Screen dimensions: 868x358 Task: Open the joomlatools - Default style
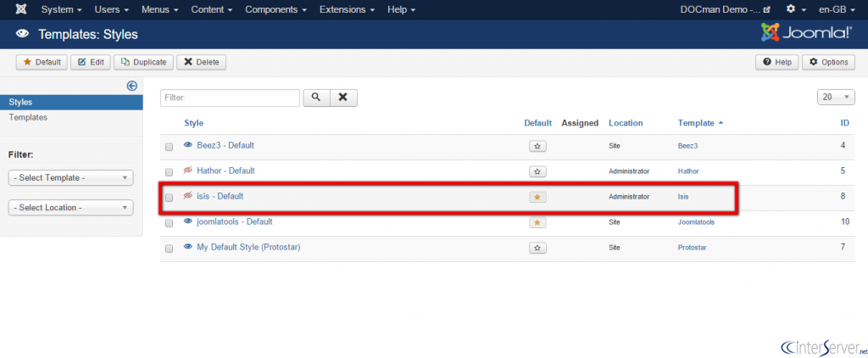click(x=235, y=221)
